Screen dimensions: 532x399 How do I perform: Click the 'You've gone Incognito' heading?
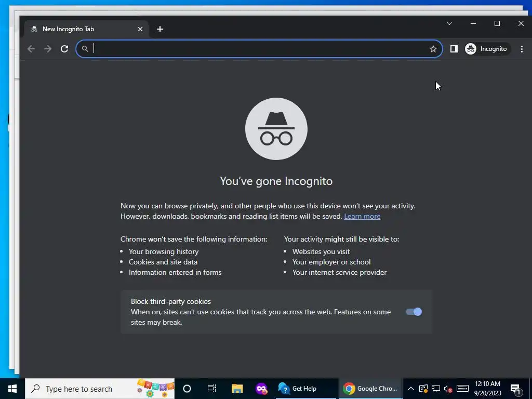coord(276,181)
